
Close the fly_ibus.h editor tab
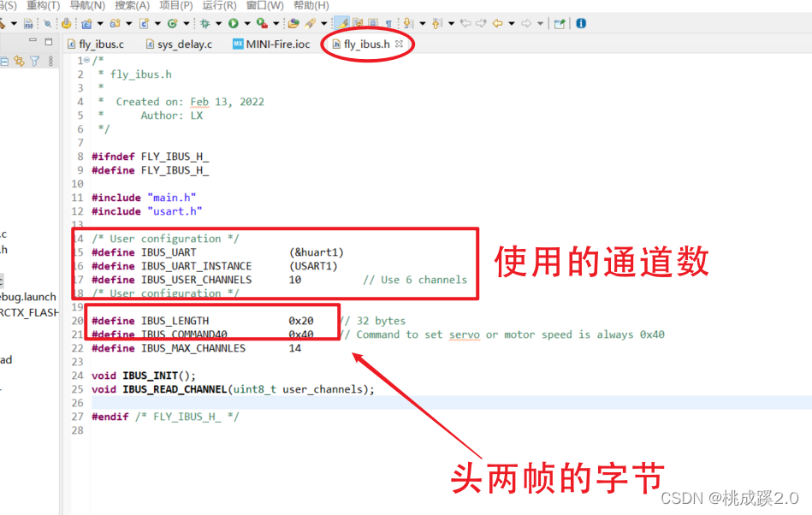click(399, 44)
